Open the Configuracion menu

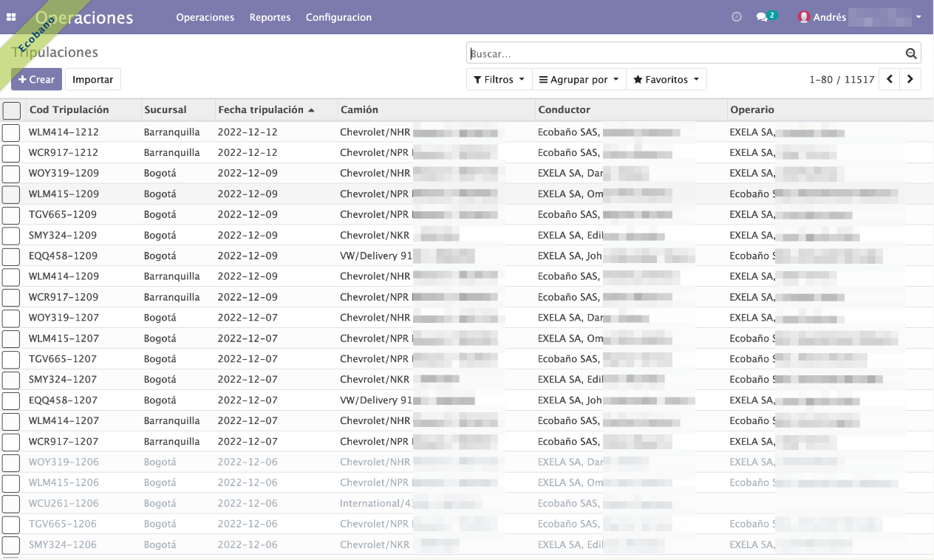[338, 17]
